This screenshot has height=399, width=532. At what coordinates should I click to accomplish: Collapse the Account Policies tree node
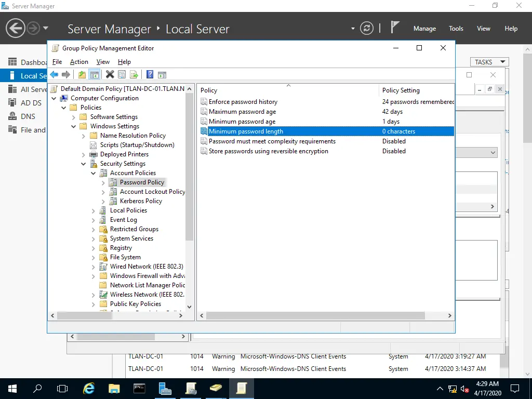tap(94, 173)
